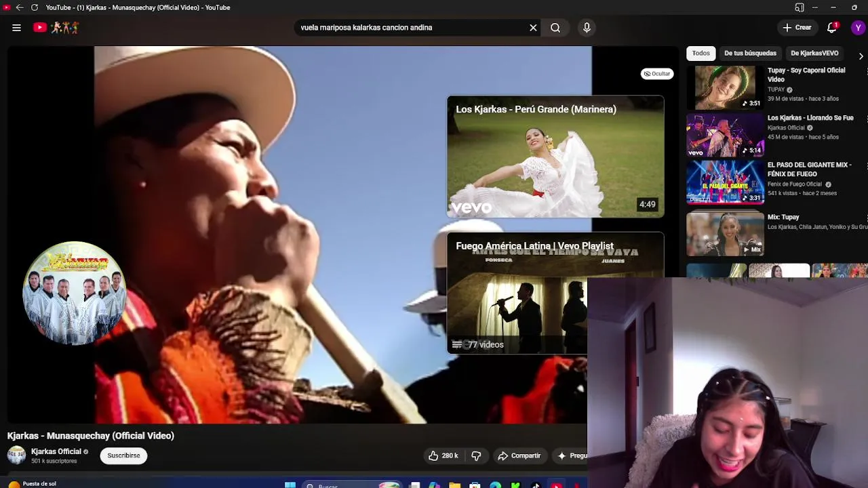Click the video title Kjarkas - Munasquechay
Viewport: 868px width, 488px height.
click(x=91, y=436)
